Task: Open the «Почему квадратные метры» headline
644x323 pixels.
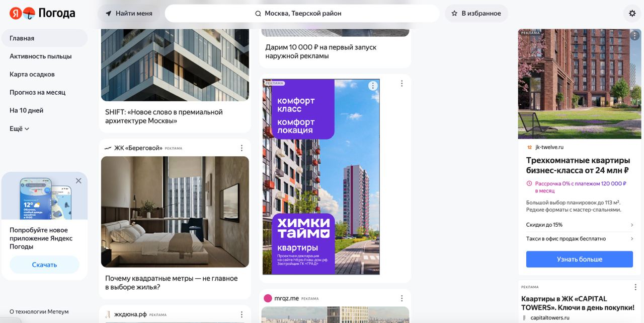Action: point(172,283)
